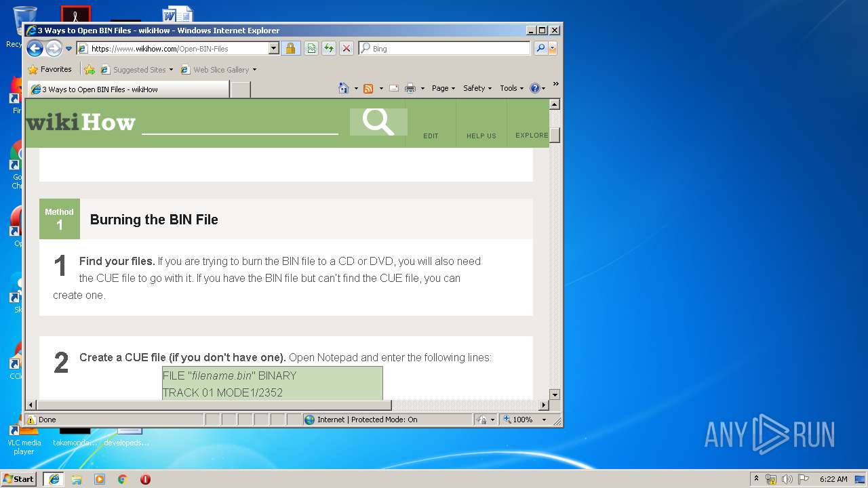The height and width of the screenshot is (488, 868).
Task: Click the Burning the BIN File heading
Action: [154, 220]
